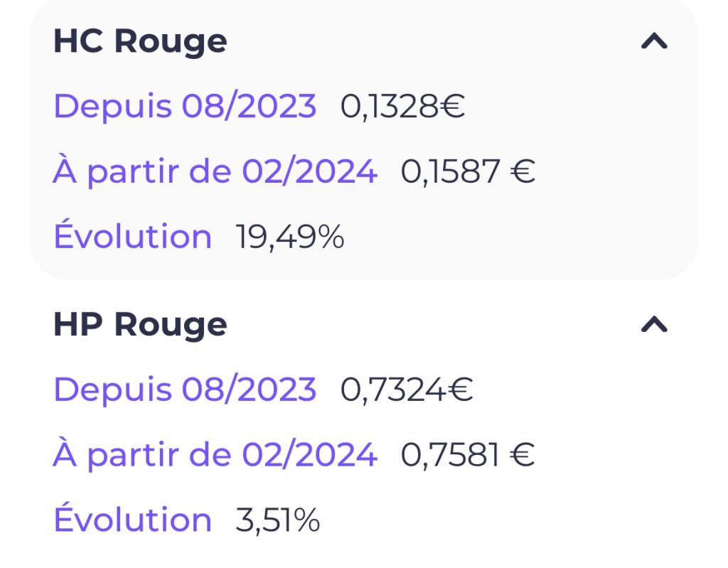Click the percent sign after 3,51
728x568 pixels.
[306, 520]
